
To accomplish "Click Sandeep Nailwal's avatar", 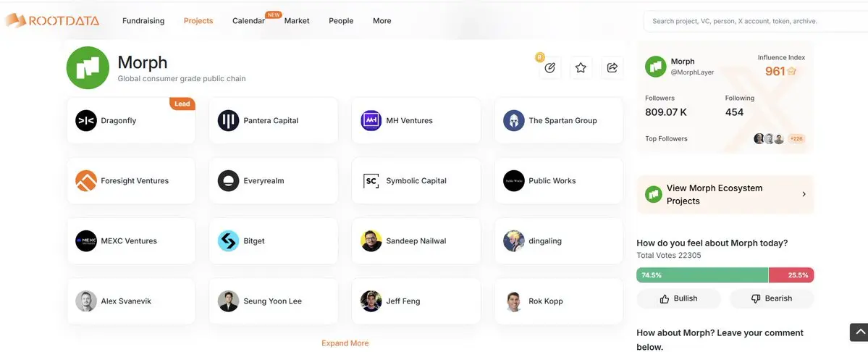I will pos(371,241).
